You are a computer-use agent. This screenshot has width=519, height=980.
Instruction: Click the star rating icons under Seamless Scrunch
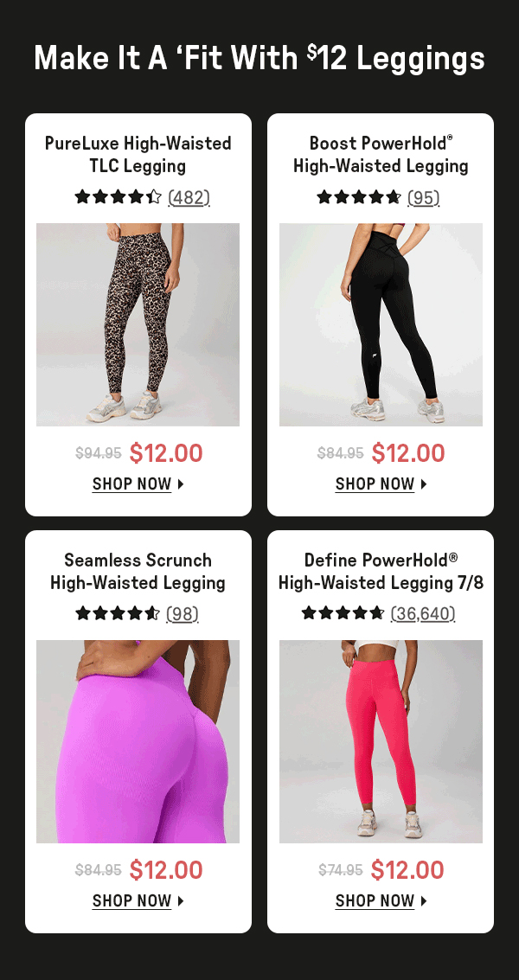pos(118,614)
